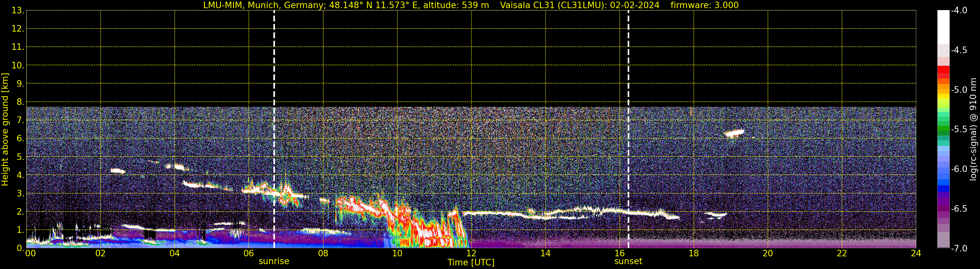Pick the green band in the colorbar
The height and width of the screenshot is (269, 980).
[943, 130]
